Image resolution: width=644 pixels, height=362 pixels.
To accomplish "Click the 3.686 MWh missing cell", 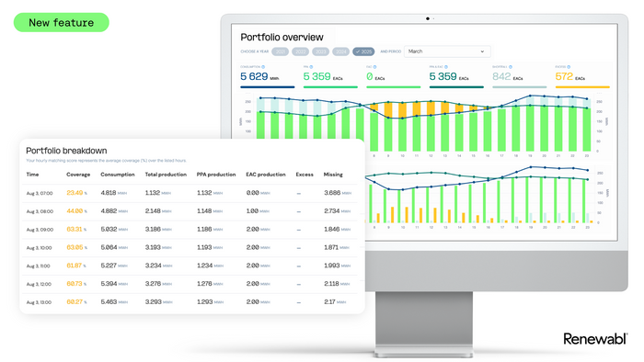I will point(338,193).
